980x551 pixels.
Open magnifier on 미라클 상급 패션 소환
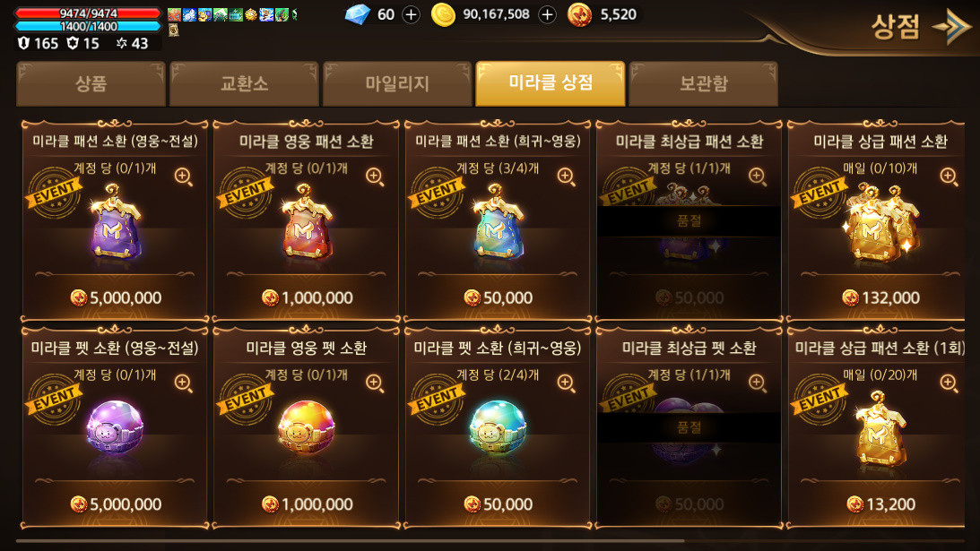pyautogui.click(x=948, y=176)
